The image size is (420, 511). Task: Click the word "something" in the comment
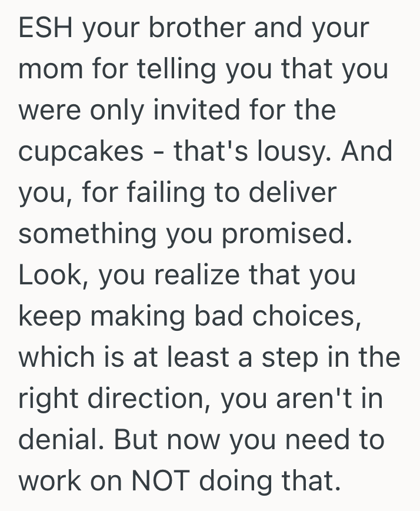tap(88, 234)
